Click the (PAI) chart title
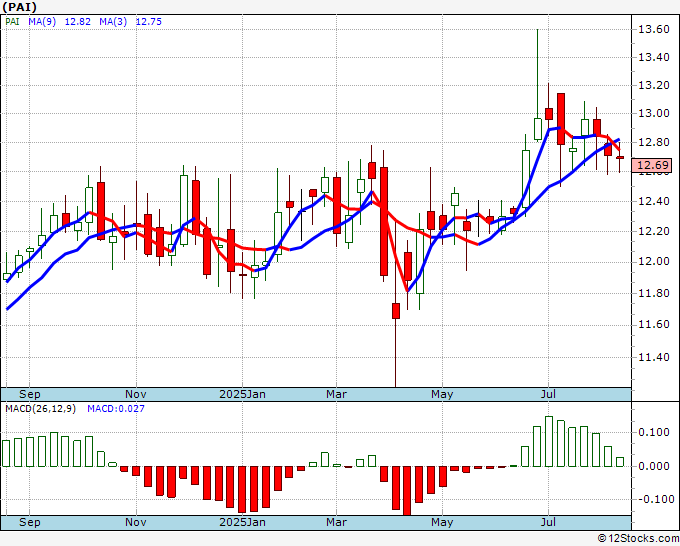 pyautogui.click(x=20, y=7)
